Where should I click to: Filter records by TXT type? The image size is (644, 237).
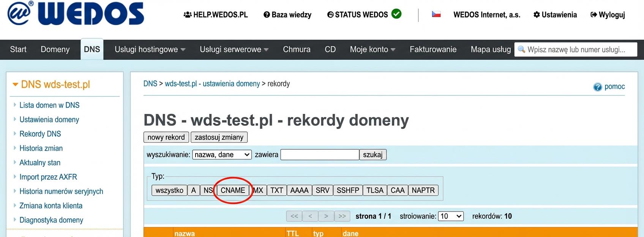pos(277,190)
